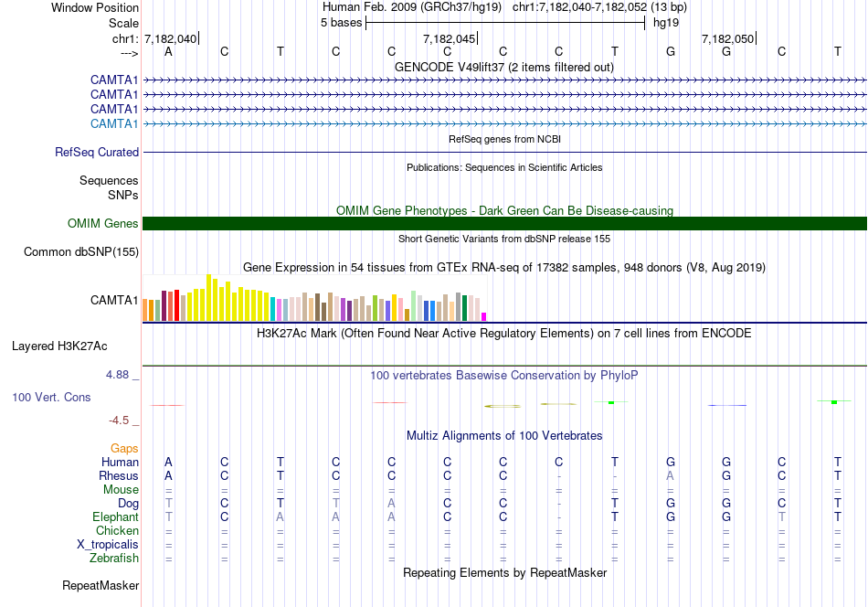Click the Multiz Alignments of 100 Vertebrates title
The image size is (868, 607).
pos(504,435)
